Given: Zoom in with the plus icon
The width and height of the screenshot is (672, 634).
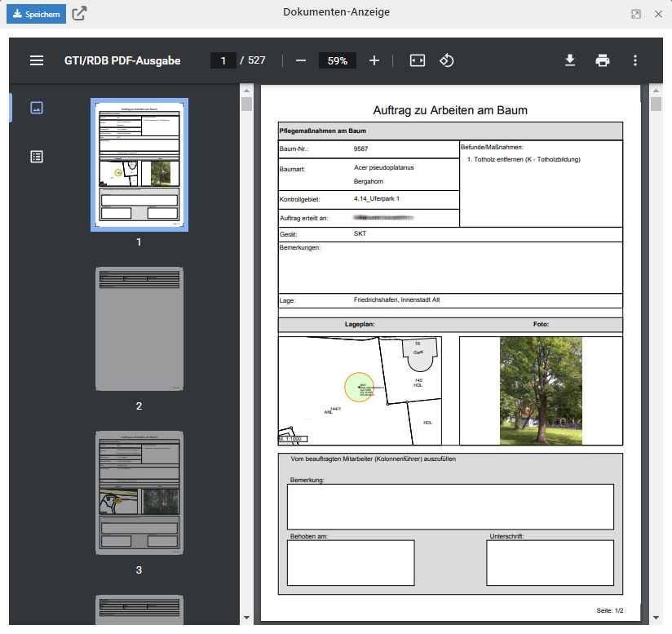Looking at the screenshot, I should pyautogui.click(x=374, y=60).
